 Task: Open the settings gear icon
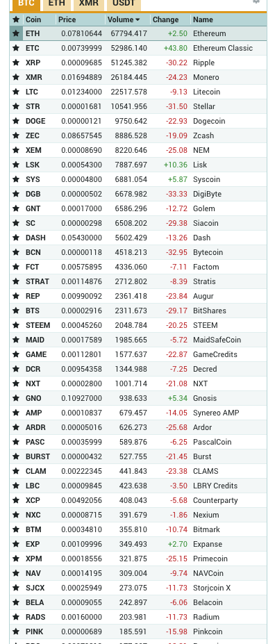(x=256, y=1)
